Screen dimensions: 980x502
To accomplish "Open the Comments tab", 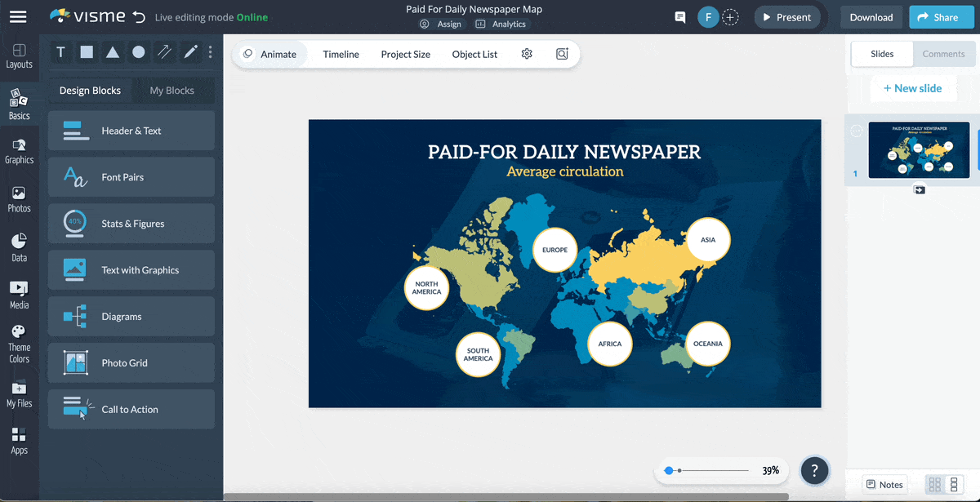I will pos(943,54).
